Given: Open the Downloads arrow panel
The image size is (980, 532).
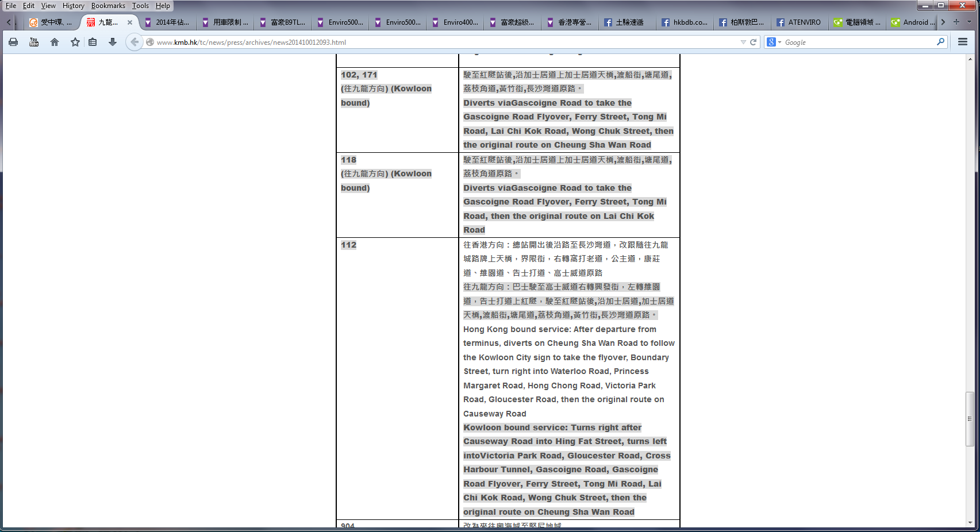Looking at the screenshot, I should point(113,42).
